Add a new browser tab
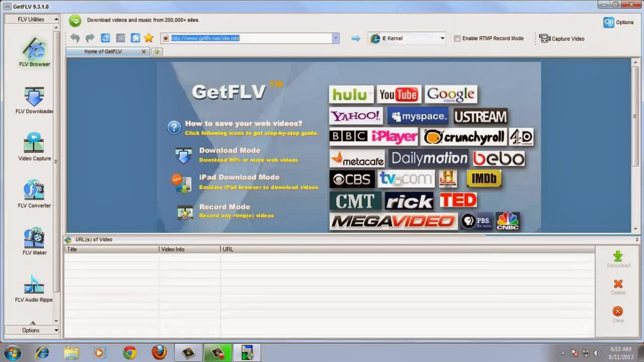Viewport: 644px width, 362px height. point(156,51)
